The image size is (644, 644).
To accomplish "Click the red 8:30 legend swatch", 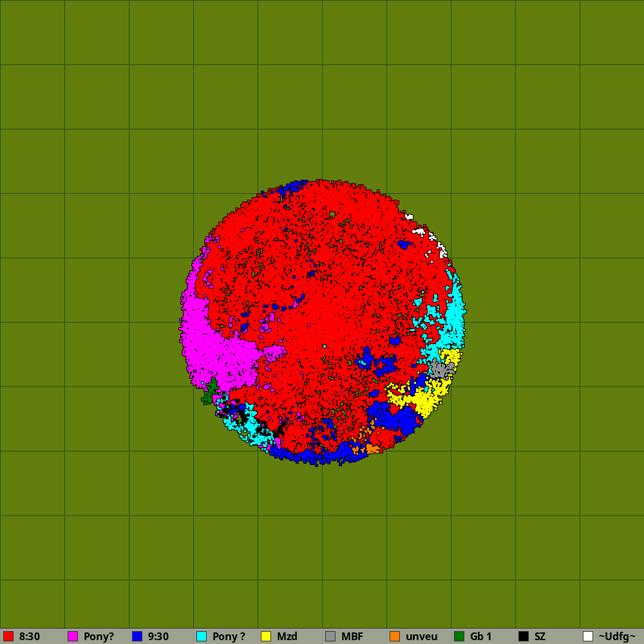I will tap(8, 636).
